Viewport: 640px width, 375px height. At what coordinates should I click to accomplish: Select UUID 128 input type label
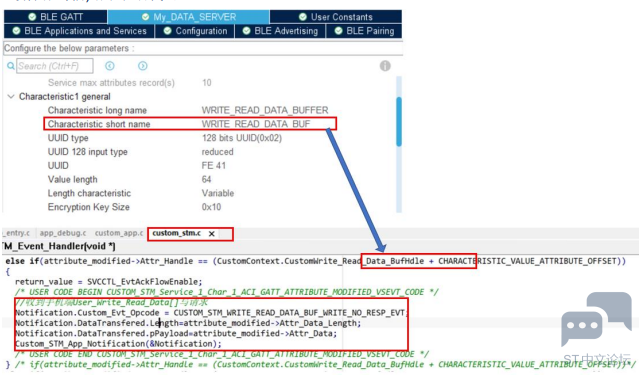pos(87,152)
